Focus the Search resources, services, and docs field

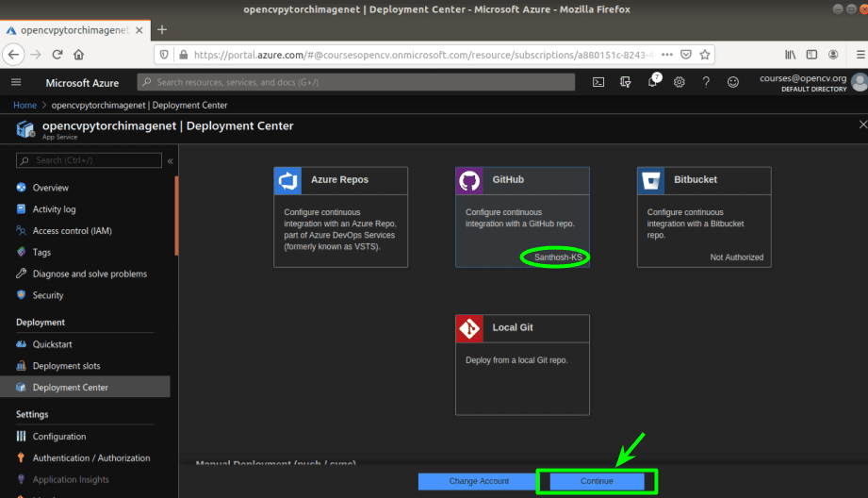pos(356,82)
